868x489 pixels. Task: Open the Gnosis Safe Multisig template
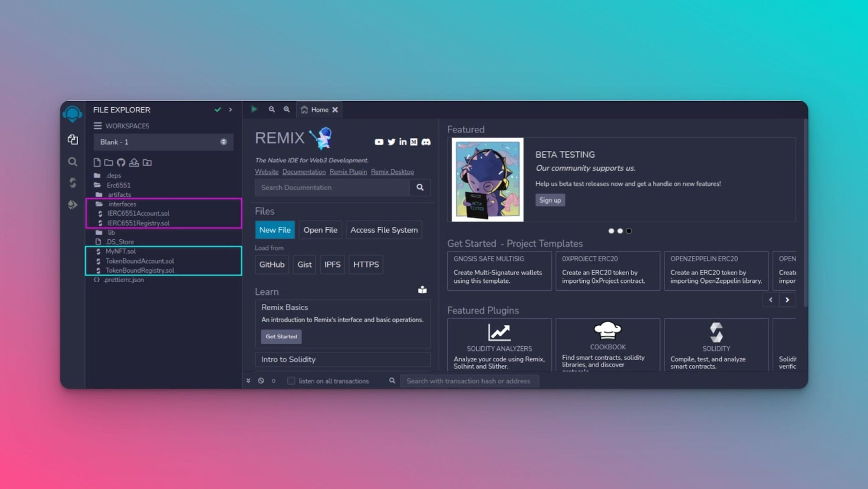pyautogui.click(x=499, y=271)
